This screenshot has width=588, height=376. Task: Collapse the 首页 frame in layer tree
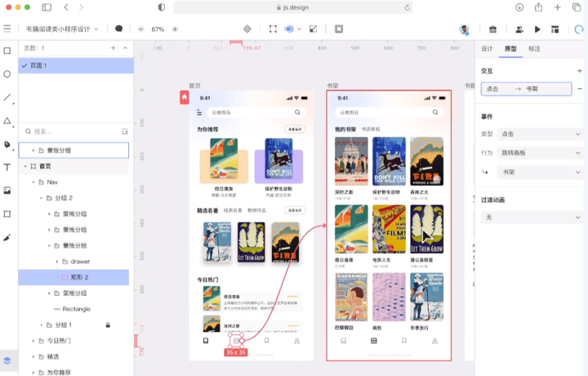point(25,166)
